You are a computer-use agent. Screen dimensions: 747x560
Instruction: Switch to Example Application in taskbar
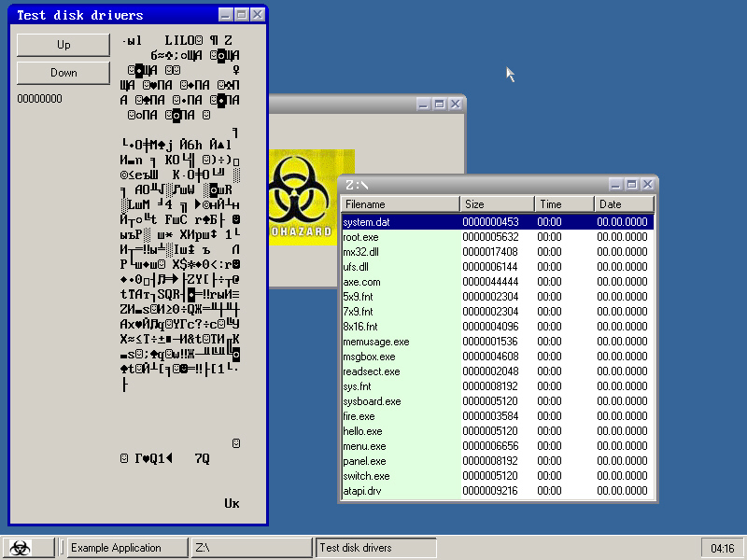[x=126, y=548]
